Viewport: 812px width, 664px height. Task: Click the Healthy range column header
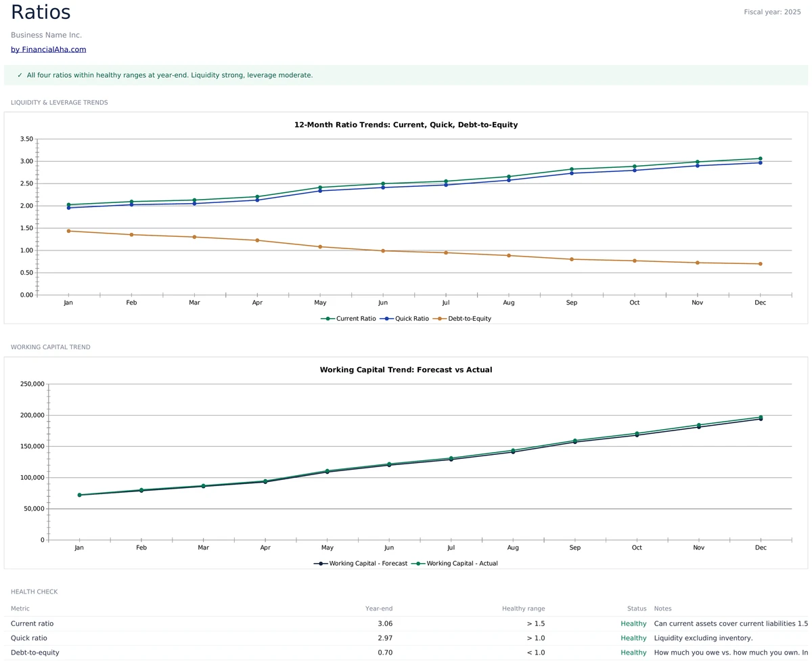coord(523,609)
